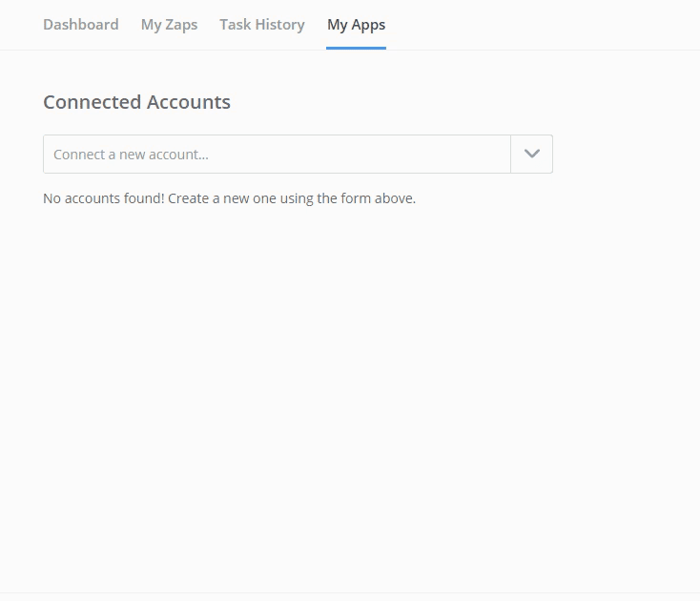Open the Dashboard tab
Screen dimensions: 700x601
(x=81, y=25)
